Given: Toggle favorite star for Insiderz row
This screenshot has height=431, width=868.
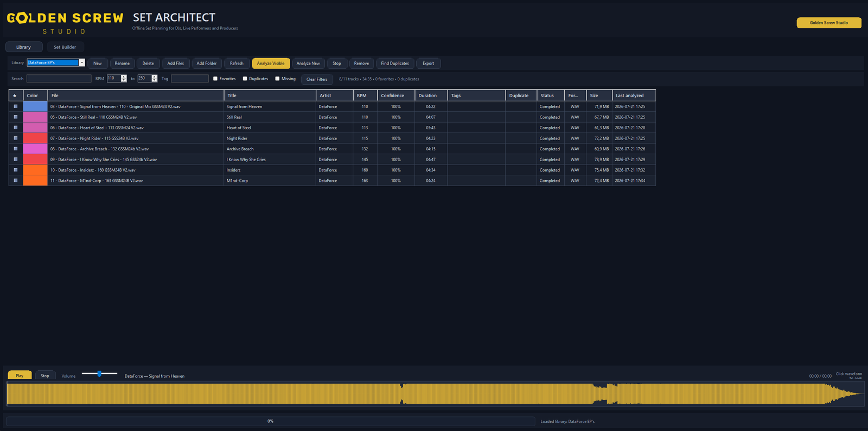Looking at the screenshot, I should tap(16, 170).
